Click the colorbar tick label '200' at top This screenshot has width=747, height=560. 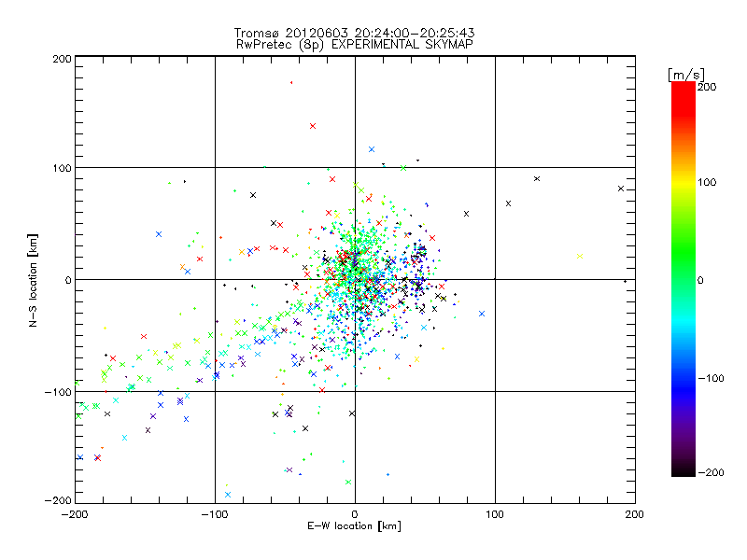pyautogui.click(x=707, y=87)
